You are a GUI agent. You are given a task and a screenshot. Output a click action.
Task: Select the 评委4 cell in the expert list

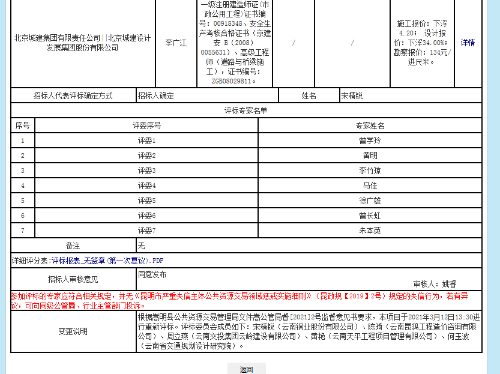point(147,186)
